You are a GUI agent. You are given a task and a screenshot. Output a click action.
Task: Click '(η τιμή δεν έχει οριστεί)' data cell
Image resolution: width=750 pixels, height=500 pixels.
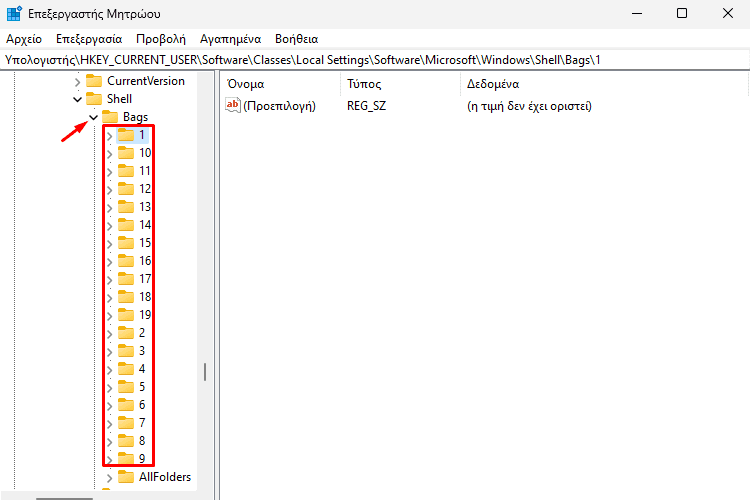pyautogui.click(x=529, y=106)
